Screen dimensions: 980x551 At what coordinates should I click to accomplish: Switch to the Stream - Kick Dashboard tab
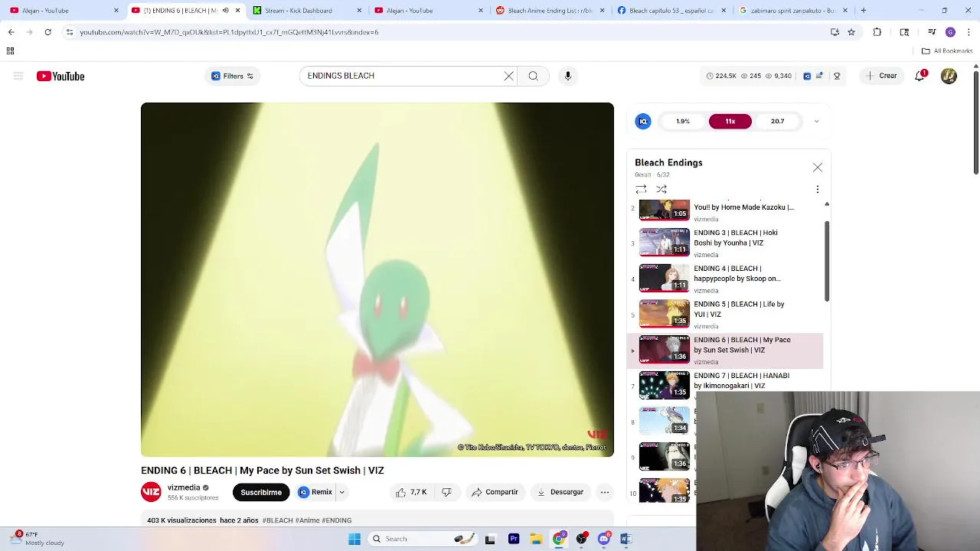(307, 11)
